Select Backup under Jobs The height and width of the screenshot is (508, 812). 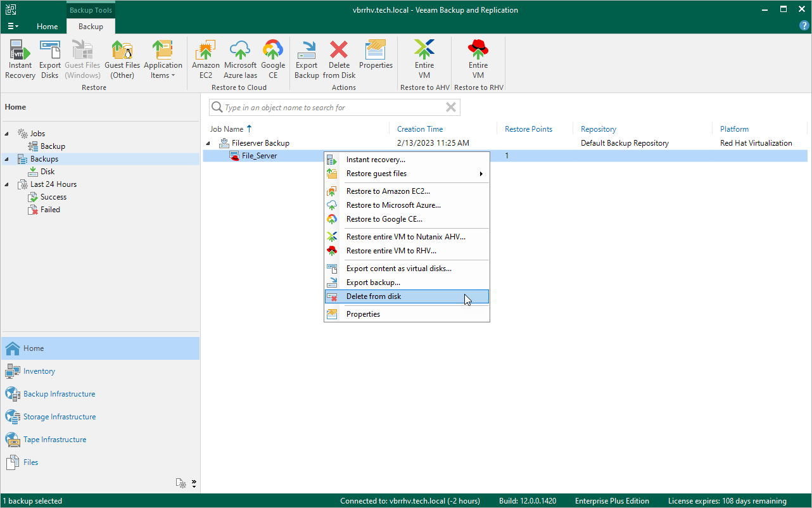coord(53,146)
